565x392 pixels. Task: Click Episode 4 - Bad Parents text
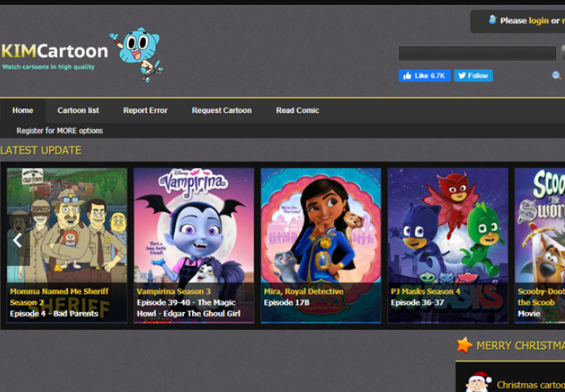coord(54,314)
